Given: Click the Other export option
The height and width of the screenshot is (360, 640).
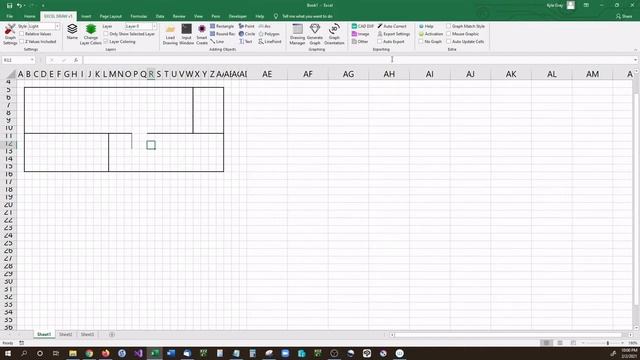Looking at the screenshot, I should tap(360, 42).
